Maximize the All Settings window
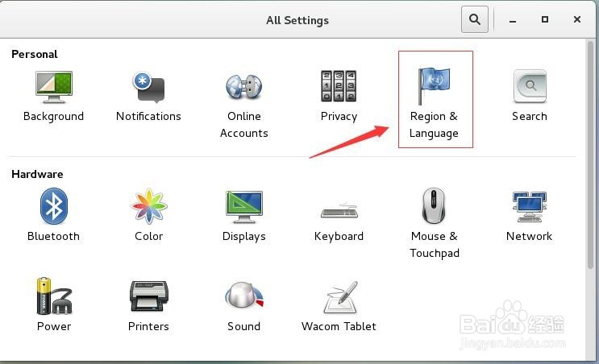Viewport: 599px width, 364px height. point(545,19)
